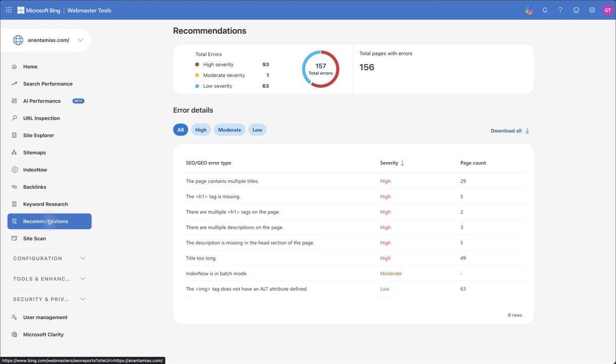Click the URL Inspection magnifier icon
Screen dimensions: 616x364
[x=14, y=118]
